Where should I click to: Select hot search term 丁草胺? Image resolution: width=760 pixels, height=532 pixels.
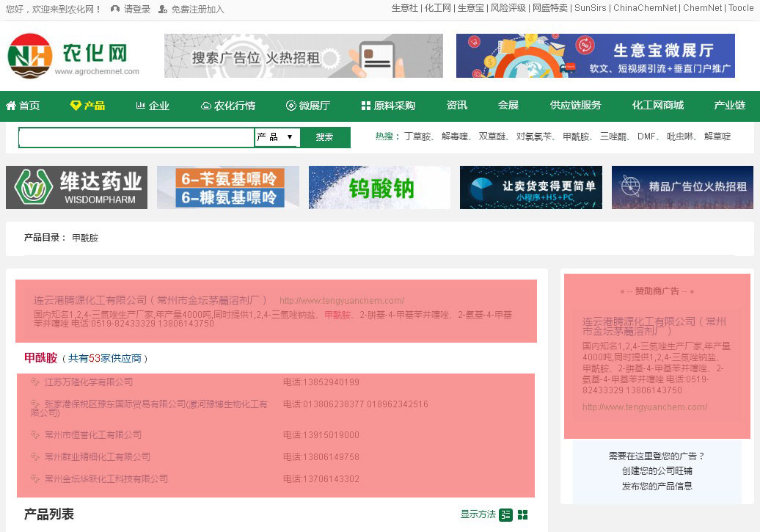click(x=417, y=136)
